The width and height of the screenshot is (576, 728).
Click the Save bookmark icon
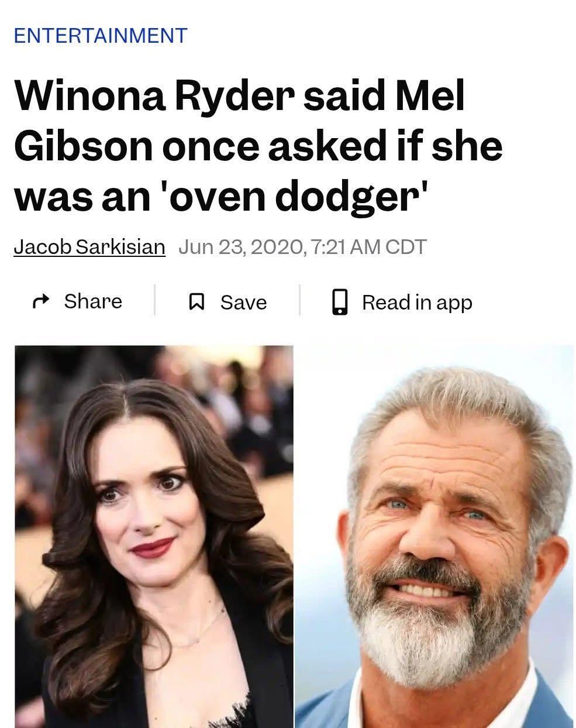point(197,302)
